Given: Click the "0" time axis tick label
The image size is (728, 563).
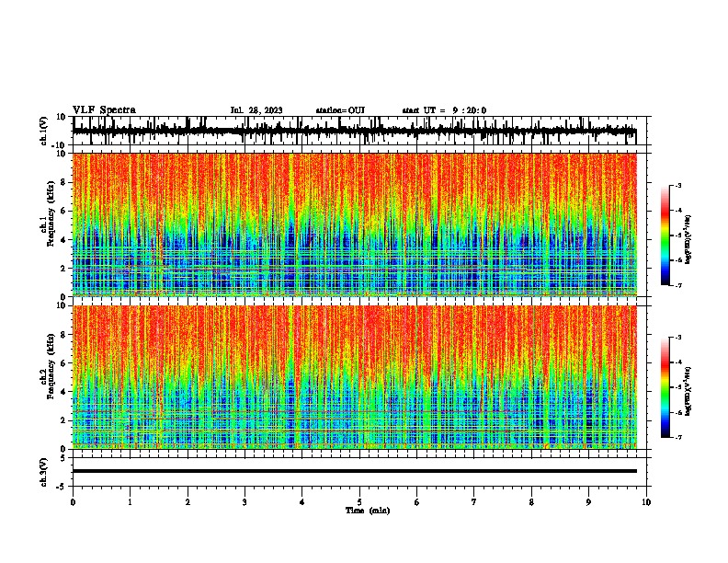Looking at the screenshot, I should pyautogui.click(x=73, y=502).
